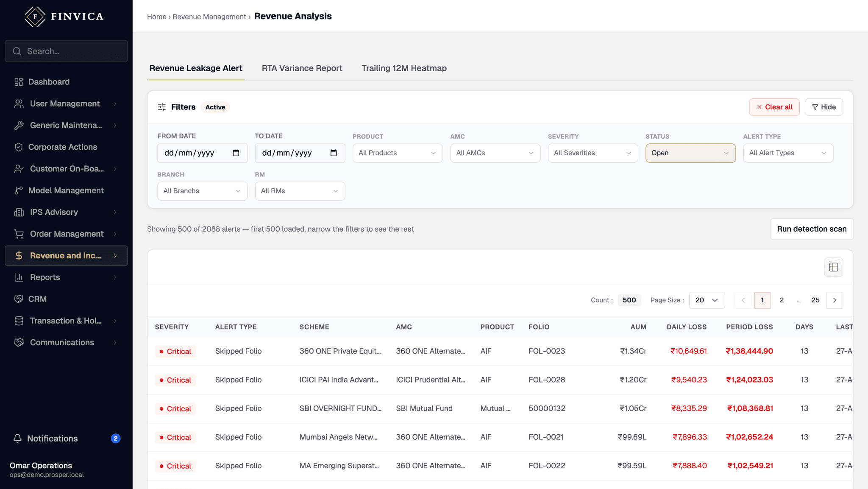Screen dimensions: 868x489
Task: Jump to page 25 of alerts
Action: (x=815, y=300)
